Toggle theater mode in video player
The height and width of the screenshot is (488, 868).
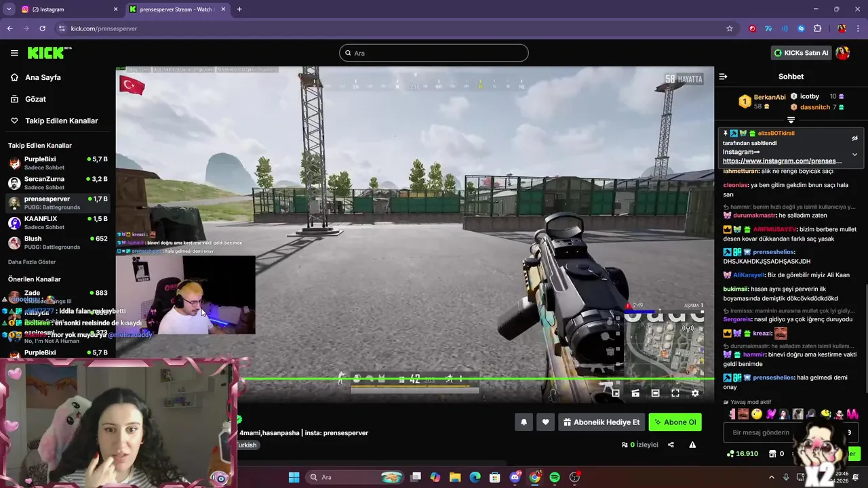point(655,392)
